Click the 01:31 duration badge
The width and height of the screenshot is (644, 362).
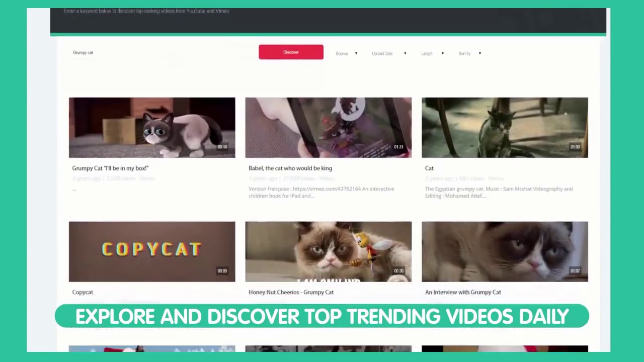(x=398, y=147)
